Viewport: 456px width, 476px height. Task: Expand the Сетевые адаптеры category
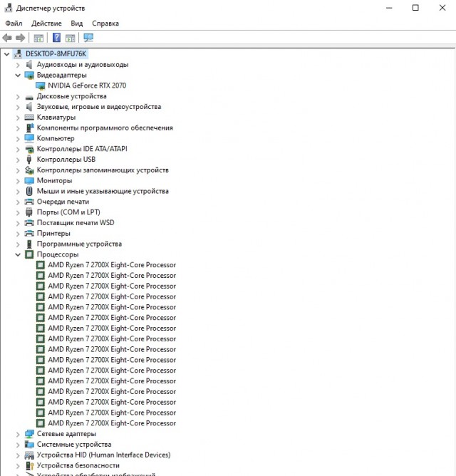point(18,434)
